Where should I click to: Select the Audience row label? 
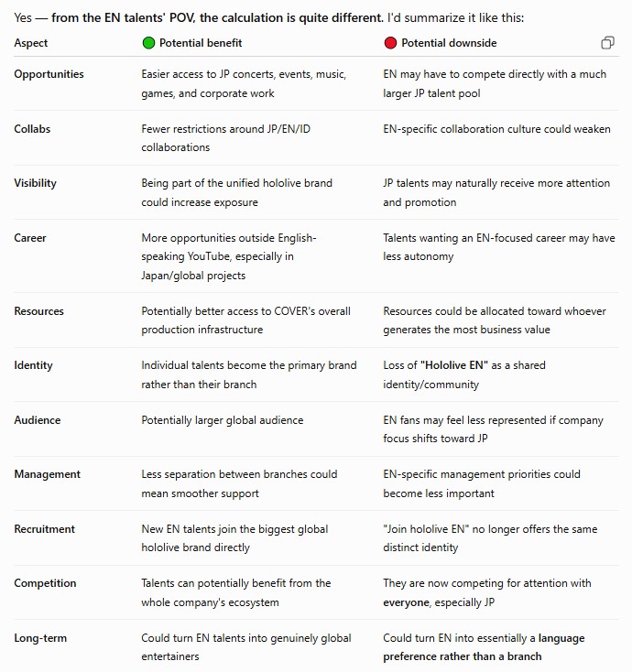(x=38, y=420)
